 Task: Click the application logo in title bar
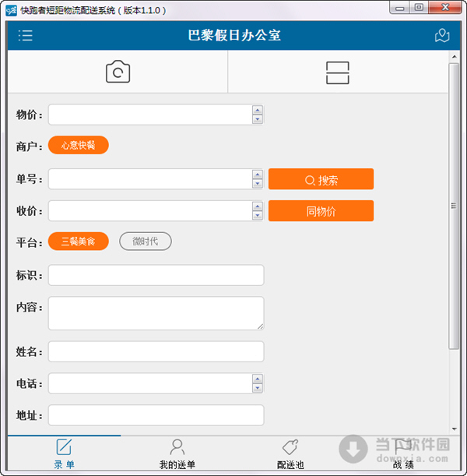coord(11,11)
